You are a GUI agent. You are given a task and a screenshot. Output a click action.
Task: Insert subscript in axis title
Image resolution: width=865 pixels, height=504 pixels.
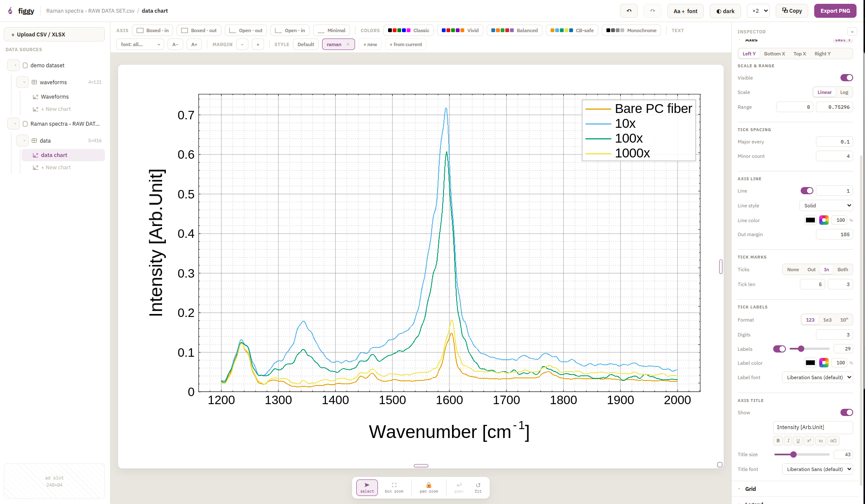click(x=821, y=441)
